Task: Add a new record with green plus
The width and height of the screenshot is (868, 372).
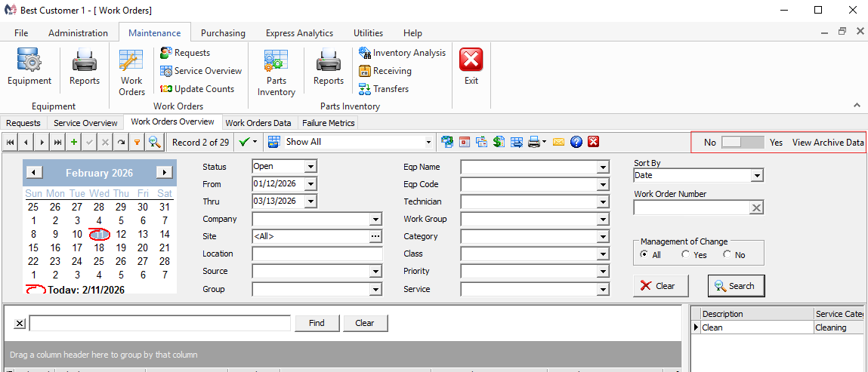Action: tap(73, 142)
